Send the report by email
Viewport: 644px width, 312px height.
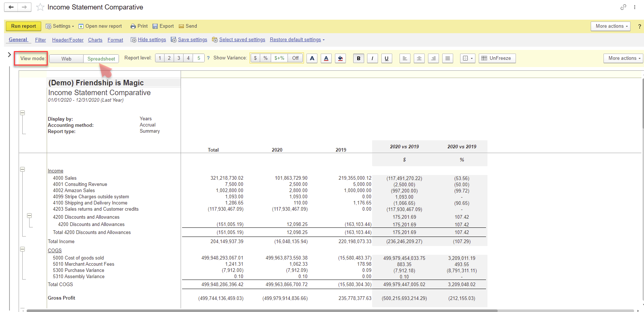(188, 26)
